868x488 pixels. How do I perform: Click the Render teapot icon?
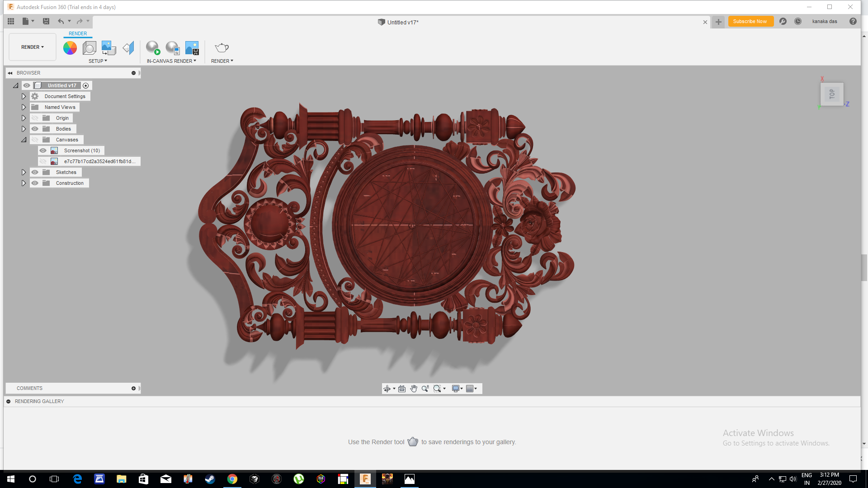[222, 48]
